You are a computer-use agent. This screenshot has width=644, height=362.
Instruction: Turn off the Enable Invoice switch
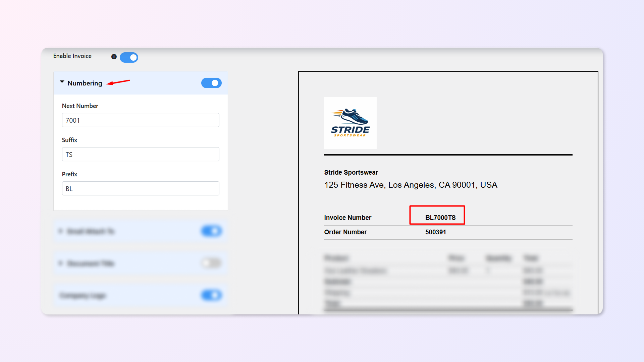pos(129,57)
